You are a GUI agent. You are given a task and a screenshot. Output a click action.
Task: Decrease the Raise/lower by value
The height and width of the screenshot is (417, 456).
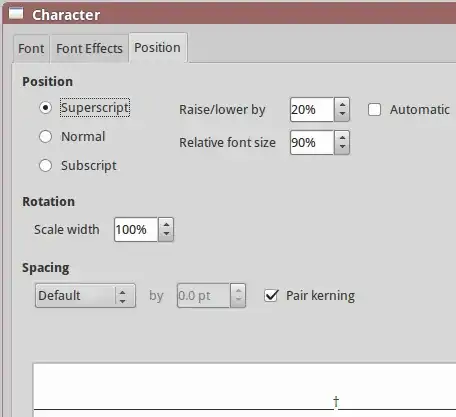click(x=342, y=115)
